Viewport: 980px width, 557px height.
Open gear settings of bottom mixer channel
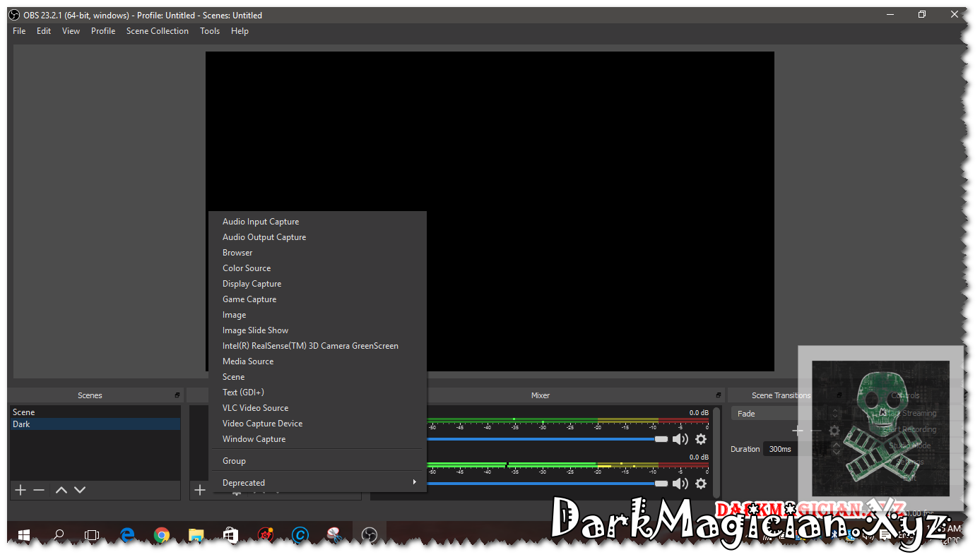point(700,484)
